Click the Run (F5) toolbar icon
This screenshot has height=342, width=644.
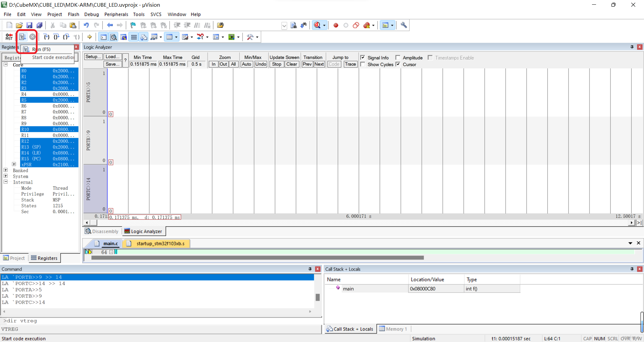[x=22, y=37]
